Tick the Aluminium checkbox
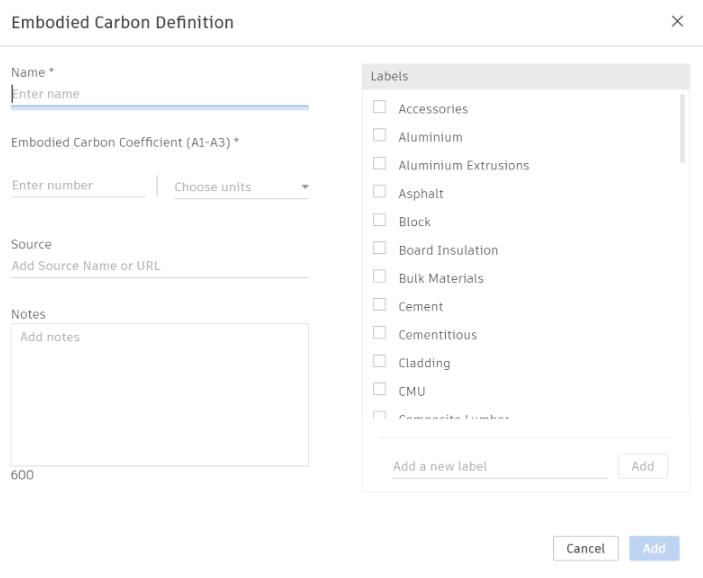Screen dimensions: 703x578 (x=380, y=136)
